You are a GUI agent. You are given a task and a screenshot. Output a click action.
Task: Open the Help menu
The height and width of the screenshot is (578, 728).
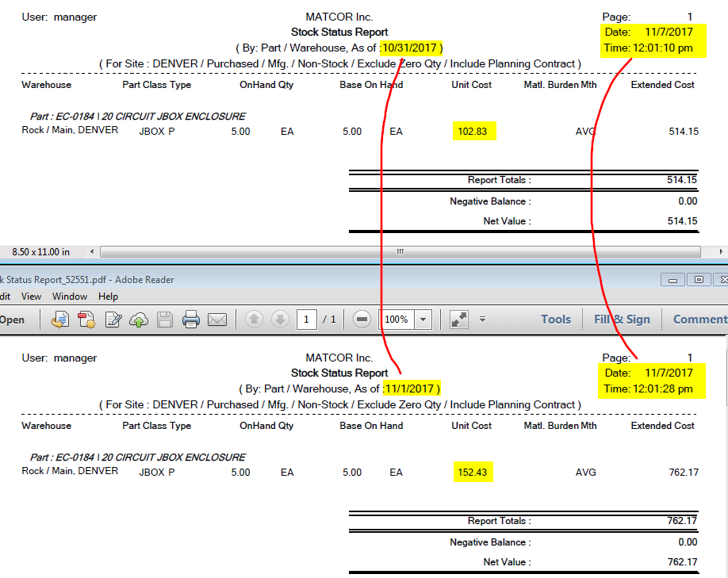tap(108, 297)
